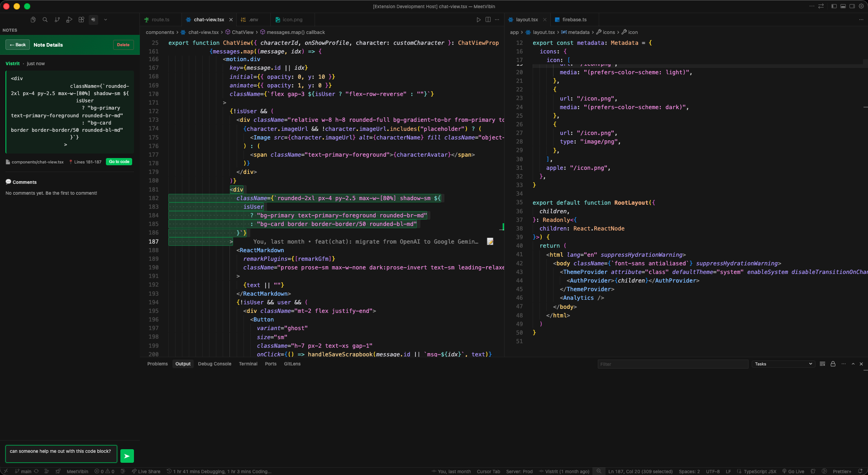Viewport: 868px width, 475px height.
Task: Click the comment input field
Action: (x=61, y=453)
